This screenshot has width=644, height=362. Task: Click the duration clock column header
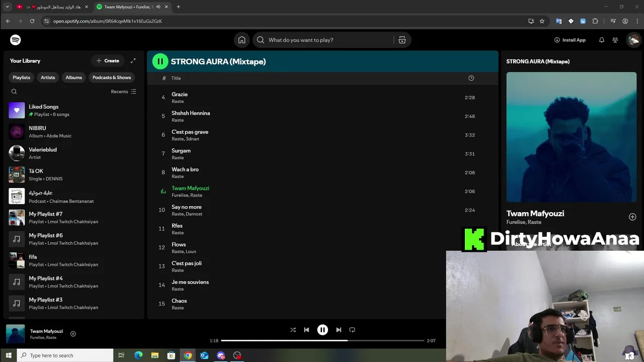point(471,78)
